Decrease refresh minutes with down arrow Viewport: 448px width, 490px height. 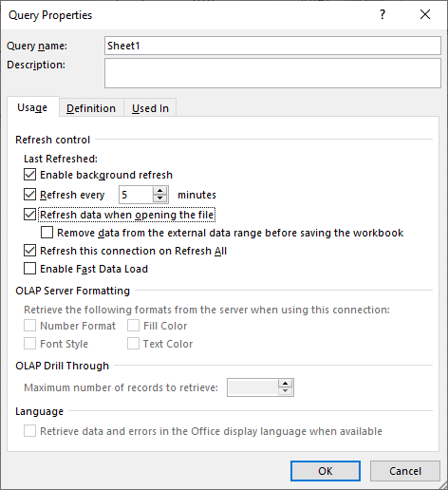(159, 198)
